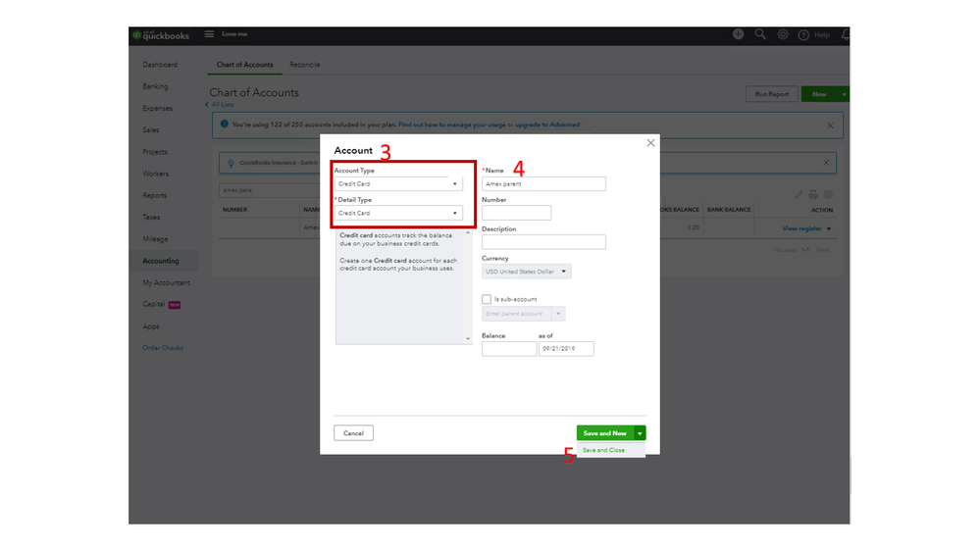Click the info icon in usage banner

coord(225,125)
